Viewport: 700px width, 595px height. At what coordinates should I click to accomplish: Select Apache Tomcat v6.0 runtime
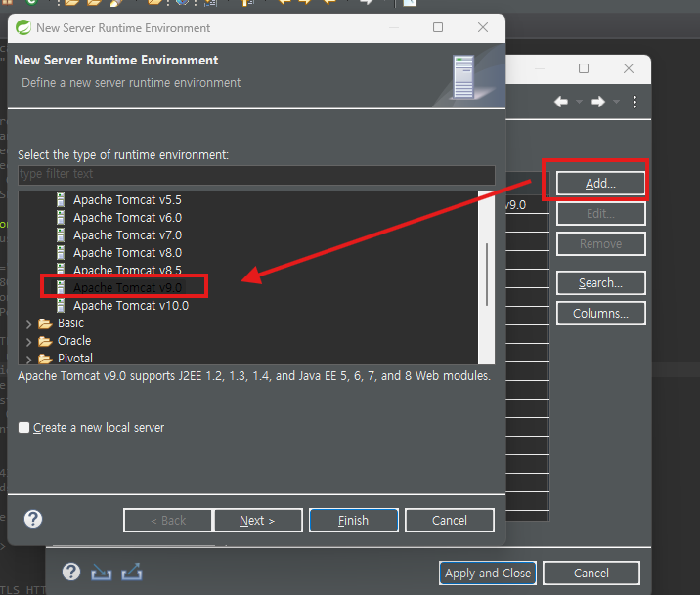127,218
